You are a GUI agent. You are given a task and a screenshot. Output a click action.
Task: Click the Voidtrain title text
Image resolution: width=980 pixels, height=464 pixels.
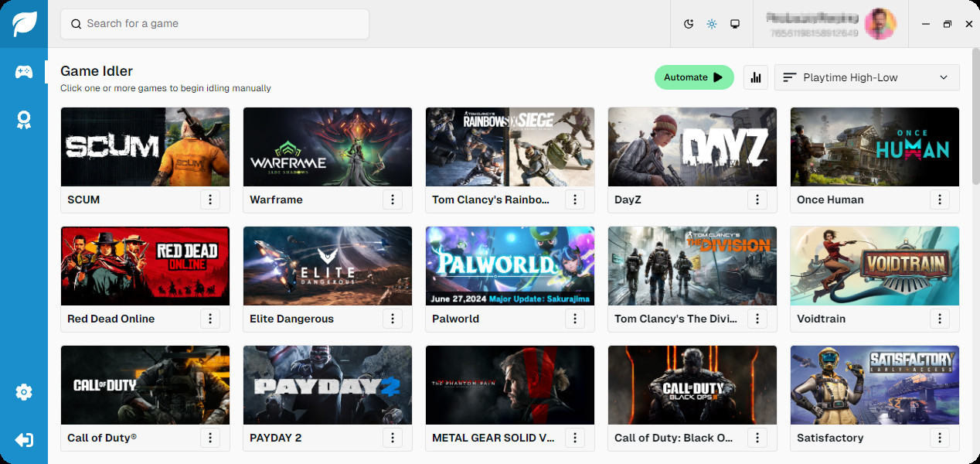point(821,319)
